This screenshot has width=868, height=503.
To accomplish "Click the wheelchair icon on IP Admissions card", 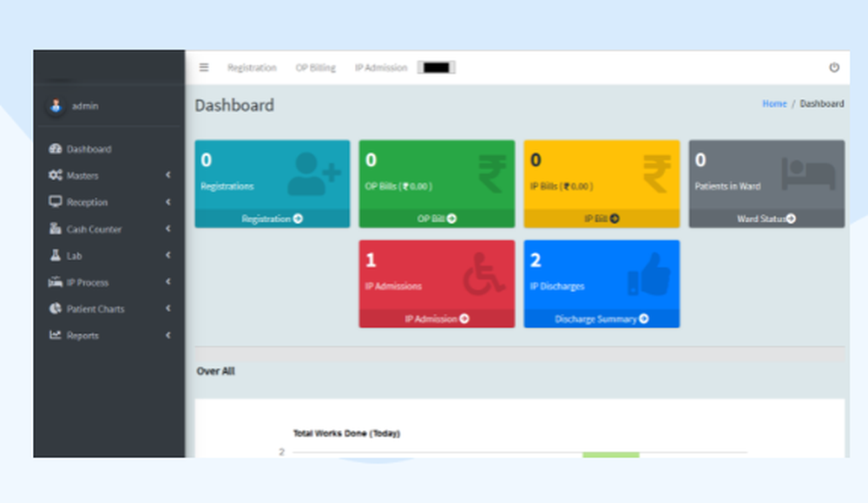I will click(483, 274).
